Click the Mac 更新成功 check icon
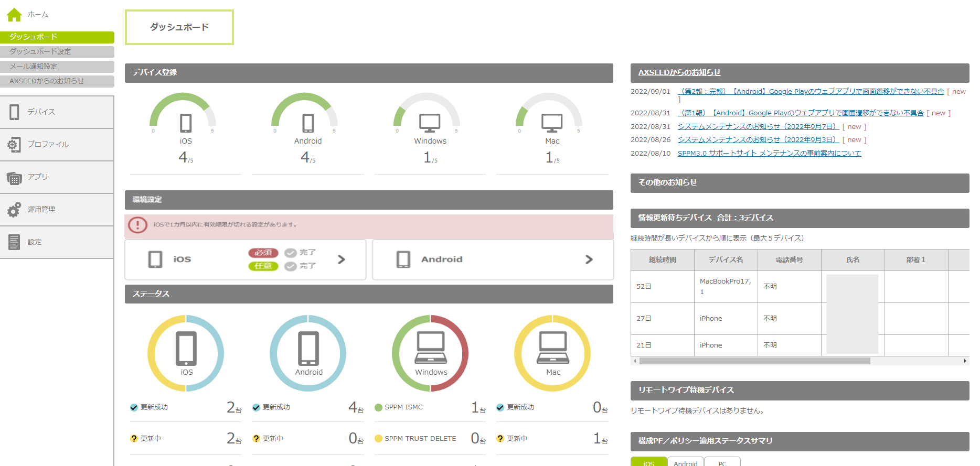The image size is (980, 466). pyautogui.click(x=500, y=407)
